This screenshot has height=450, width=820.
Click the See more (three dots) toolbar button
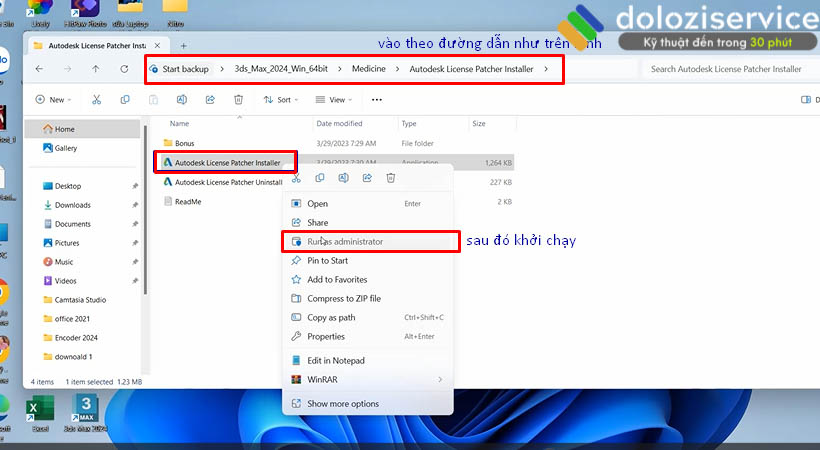click(x=377, y=100)
